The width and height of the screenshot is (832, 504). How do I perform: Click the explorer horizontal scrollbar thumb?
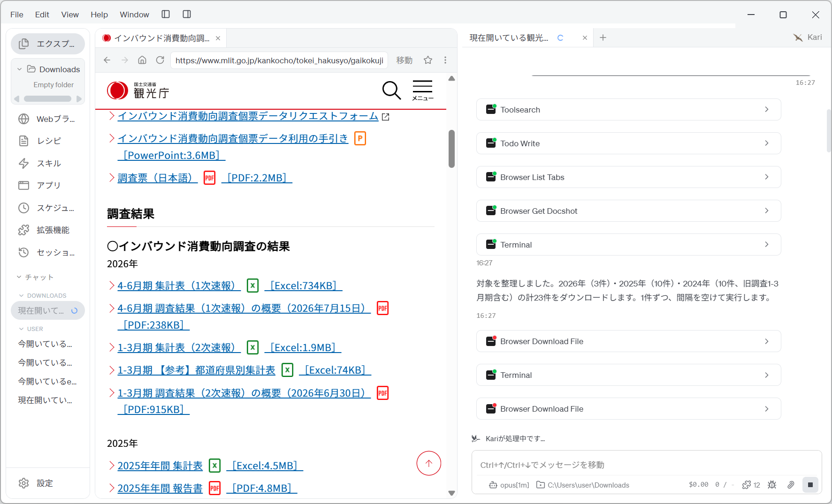pos(47,99)
